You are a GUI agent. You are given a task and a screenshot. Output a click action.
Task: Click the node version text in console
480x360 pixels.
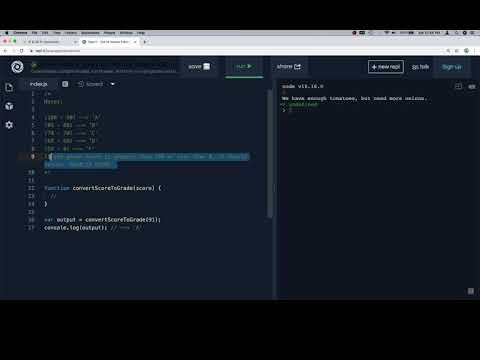point(303,86)
